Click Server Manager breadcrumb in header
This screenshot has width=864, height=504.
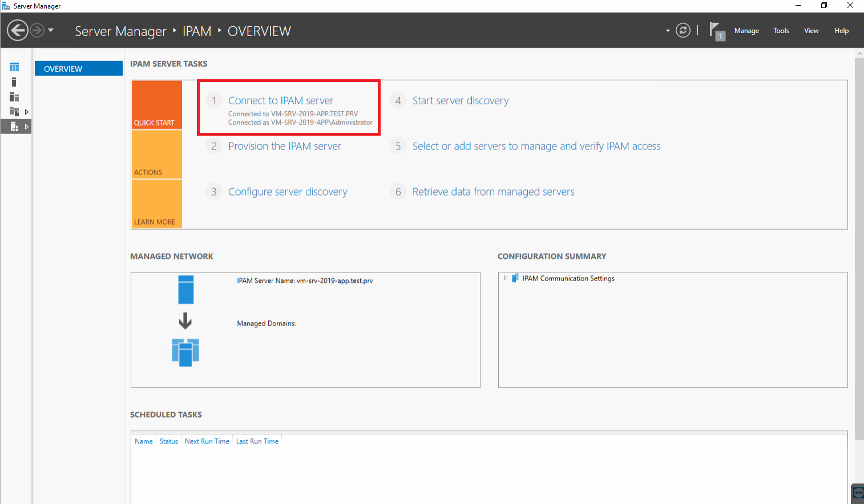tap(120, 31)
